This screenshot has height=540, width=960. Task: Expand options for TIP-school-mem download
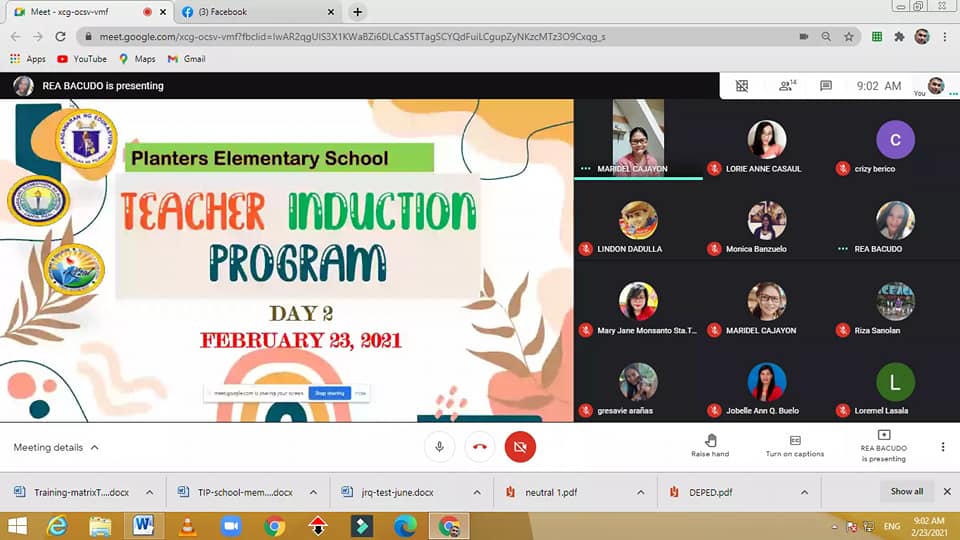tap(313, 492)
